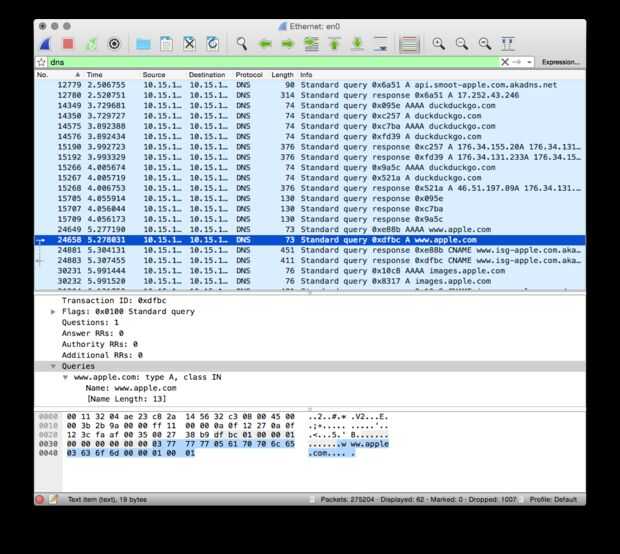Open capture file properties notepad icon
The image size is (620, 554).
[x=53, y=499]
